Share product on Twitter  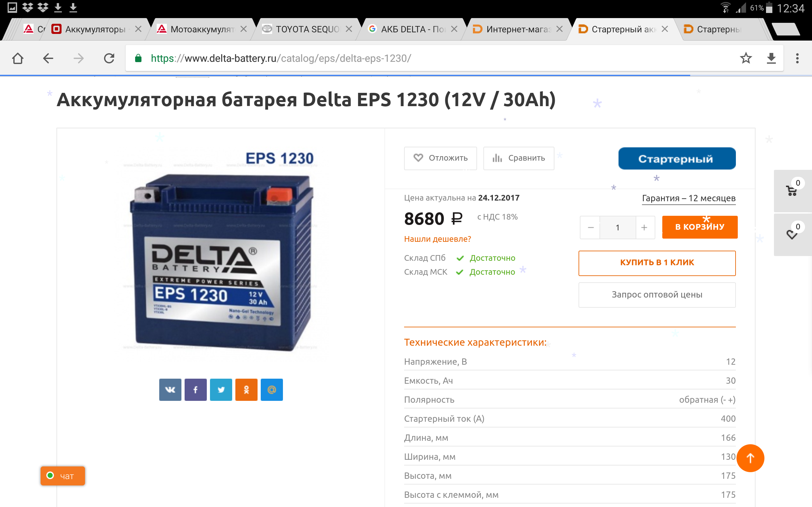[x=221, y=390]
